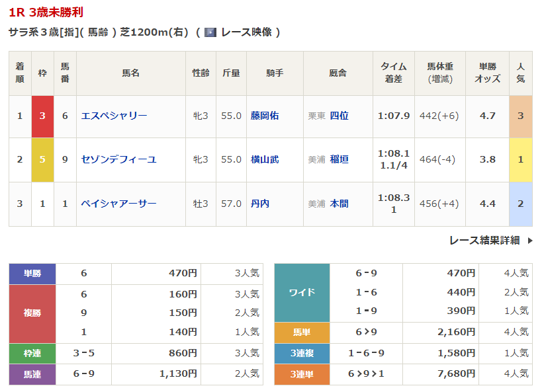
Task: Open the レース映像 race video link
Action: coord(246,32)
